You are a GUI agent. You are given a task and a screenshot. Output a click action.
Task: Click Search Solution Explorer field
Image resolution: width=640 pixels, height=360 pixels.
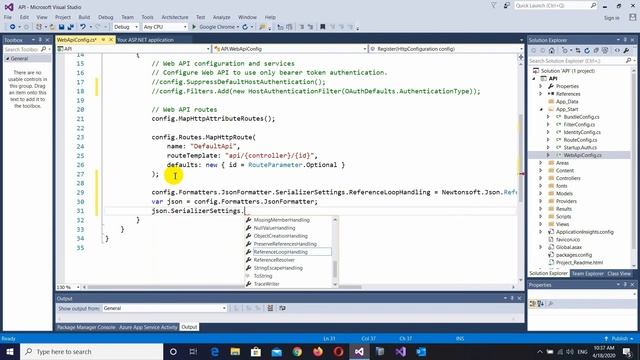(580, 61)
